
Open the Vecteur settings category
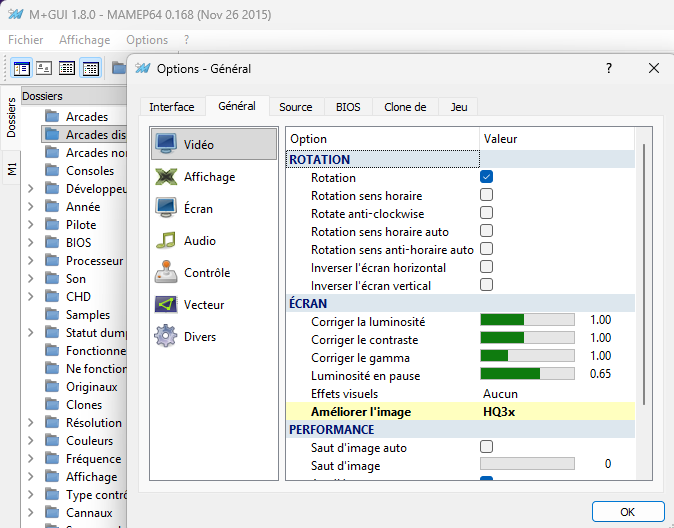166,305
